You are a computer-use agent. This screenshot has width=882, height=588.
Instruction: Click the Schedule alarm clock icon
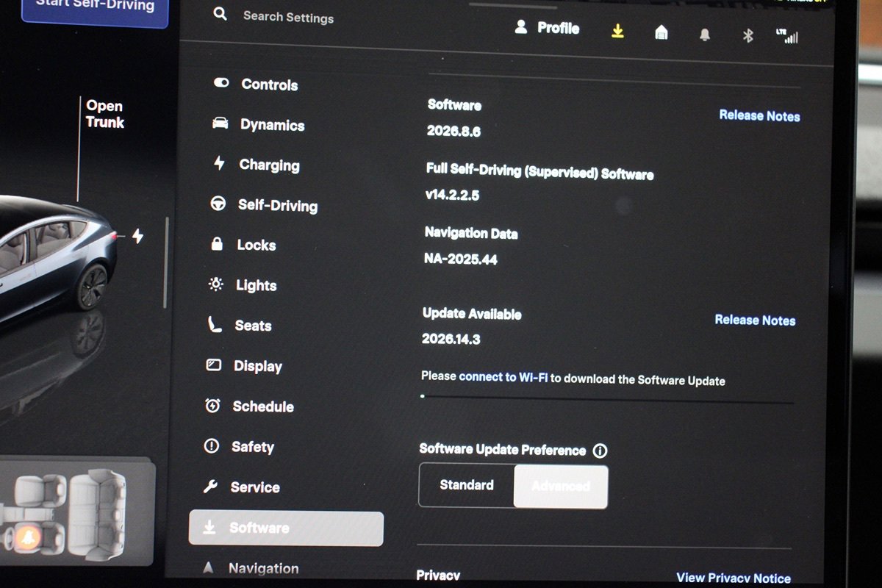pyautogui.click(x=213, y=405)
